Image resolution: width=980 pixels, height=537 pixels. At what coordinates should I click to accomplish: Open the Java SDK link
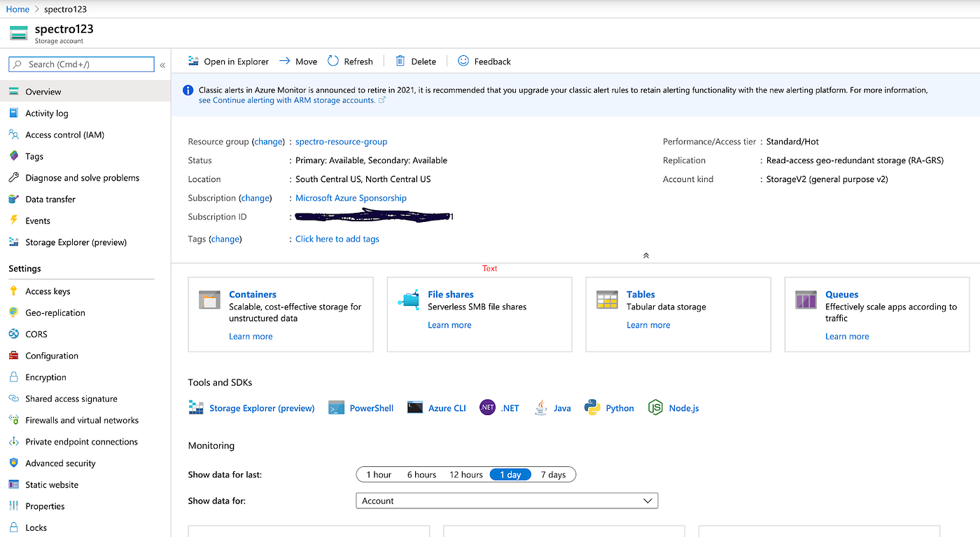point(562,408)
